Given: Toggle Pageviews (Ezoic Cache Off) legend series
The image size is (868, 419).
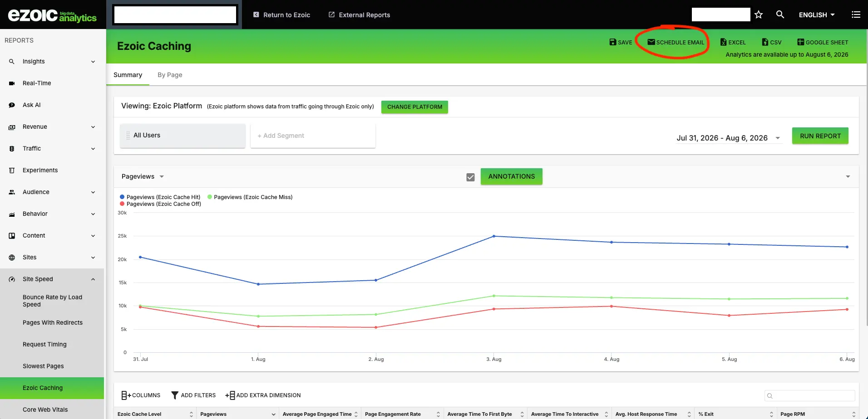Looking at the screenshot, I should coord(160,204).
